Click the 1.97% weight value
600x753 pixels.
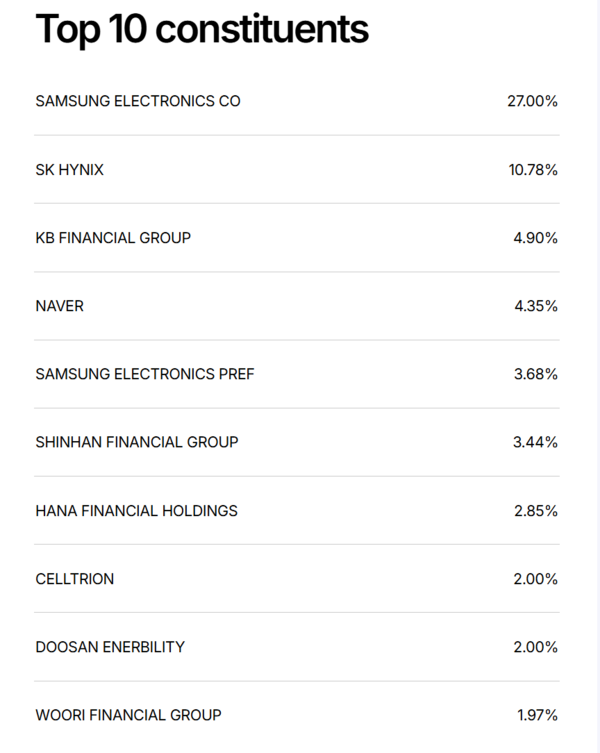tap(537, 715)
